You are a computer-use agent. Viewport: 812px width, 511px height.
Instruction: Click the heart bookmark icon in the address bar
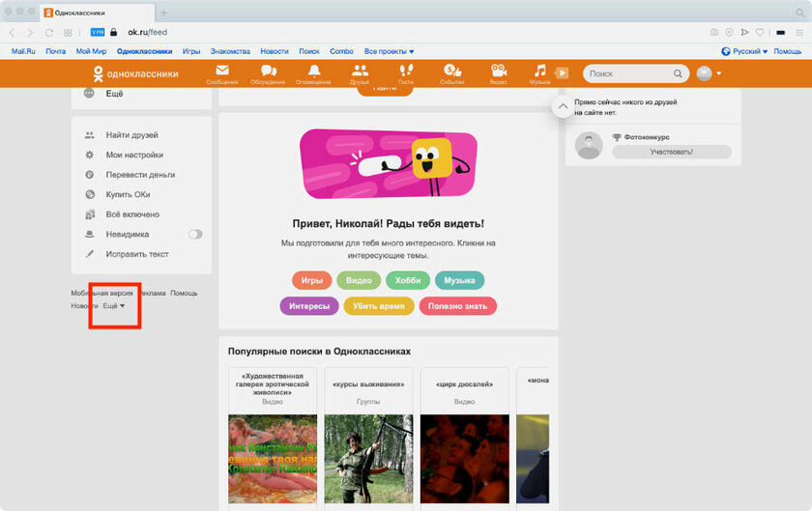(759, 32)
